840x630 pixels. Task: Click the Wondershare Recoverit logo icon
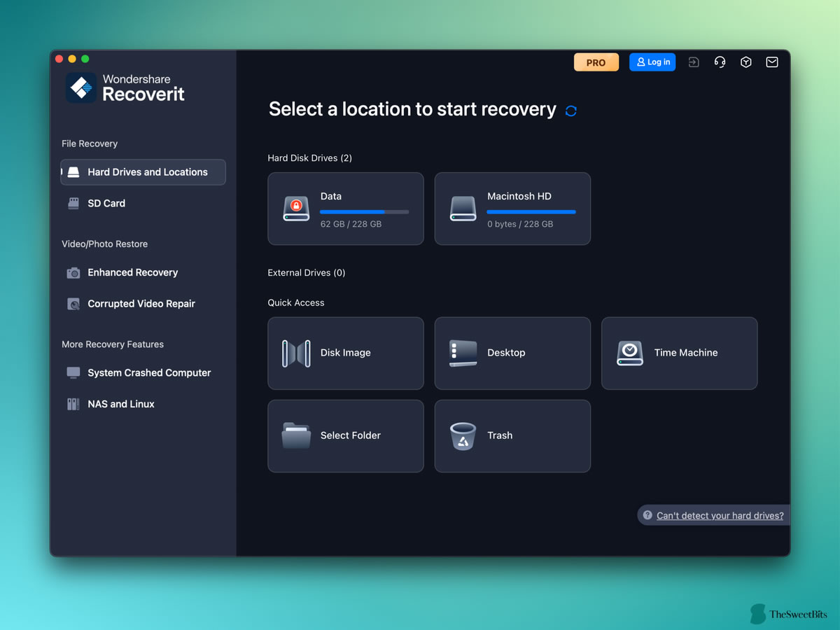tap(81, 87)
